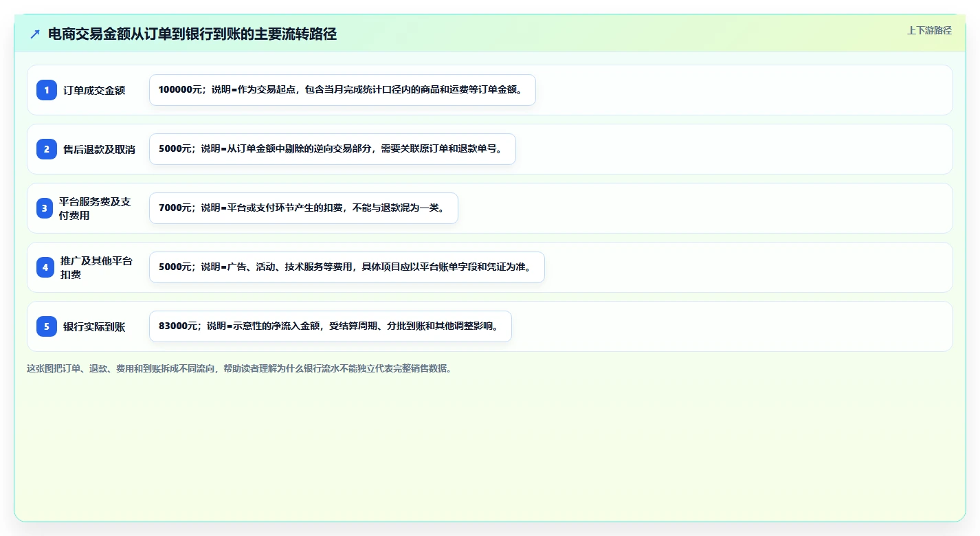
Task: Click the arrow icon beside the title
Action: pyautogui.click(x=35, y=34)
